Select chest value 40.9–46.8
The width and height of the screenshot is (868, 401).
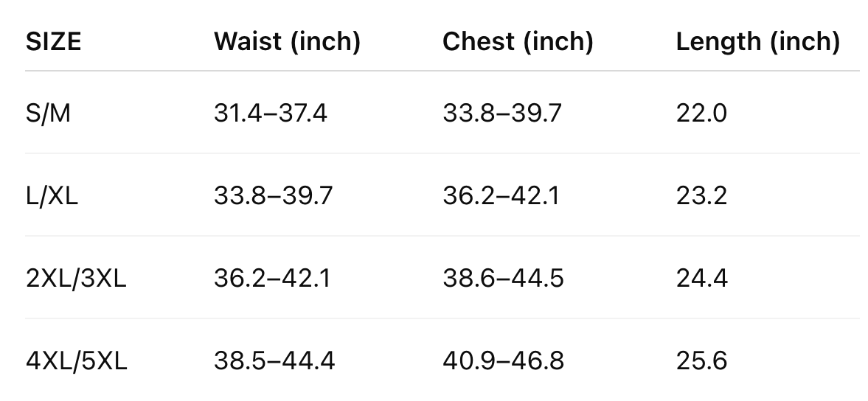[x=503, y=361]
